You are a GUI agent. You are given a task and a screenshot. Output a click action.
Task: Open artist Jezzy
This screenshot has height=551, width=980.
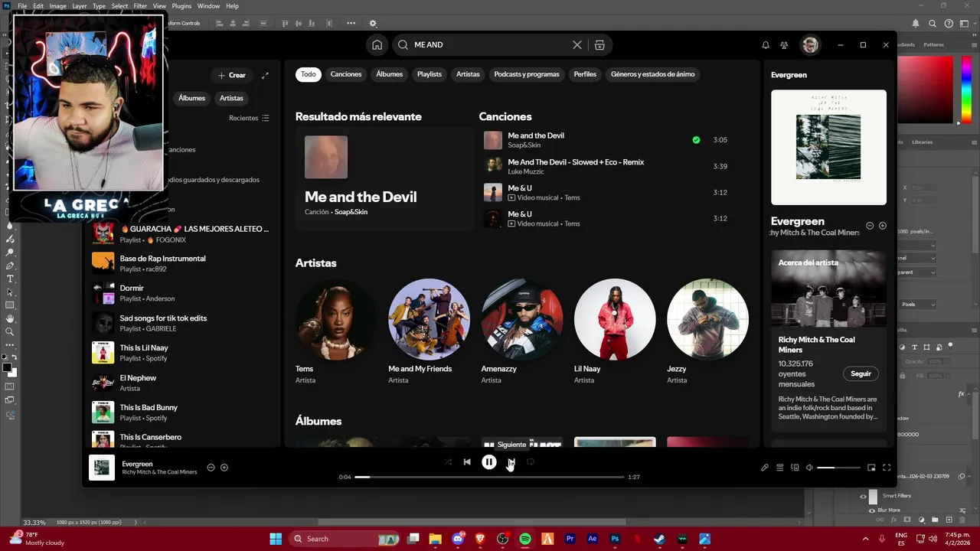pos(707,333)
